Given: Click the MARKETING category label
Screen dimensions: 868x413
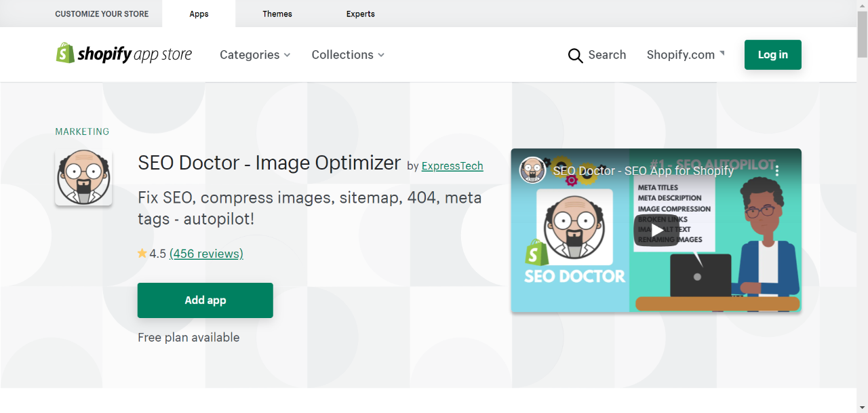Looking at the screenshot, I should 82,132.
